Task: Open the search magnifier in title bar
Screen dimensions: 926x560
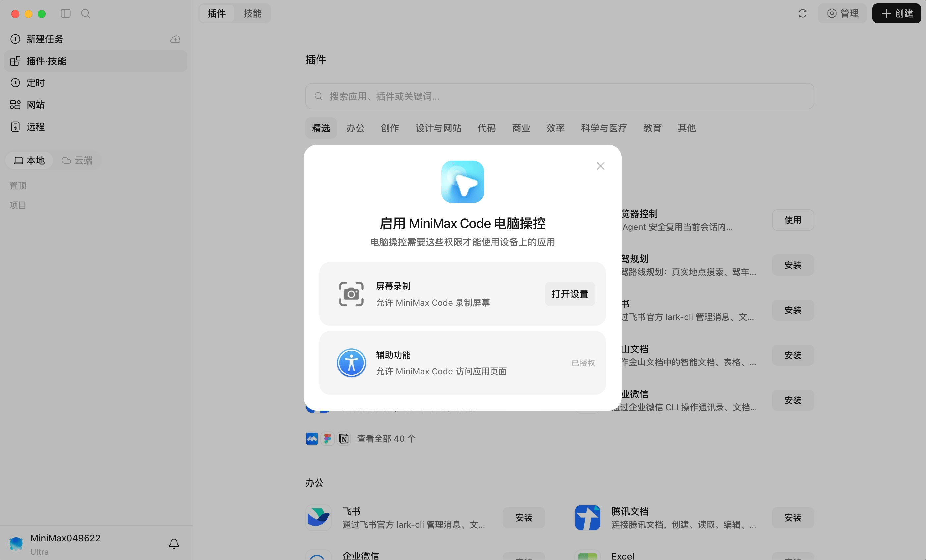Action: pos(86,14)
